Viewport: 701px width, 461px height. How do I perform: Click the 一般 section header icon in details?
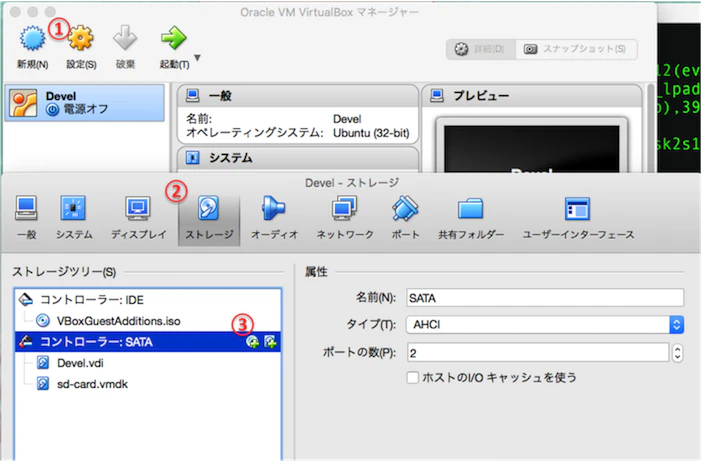tap(193, 95)
